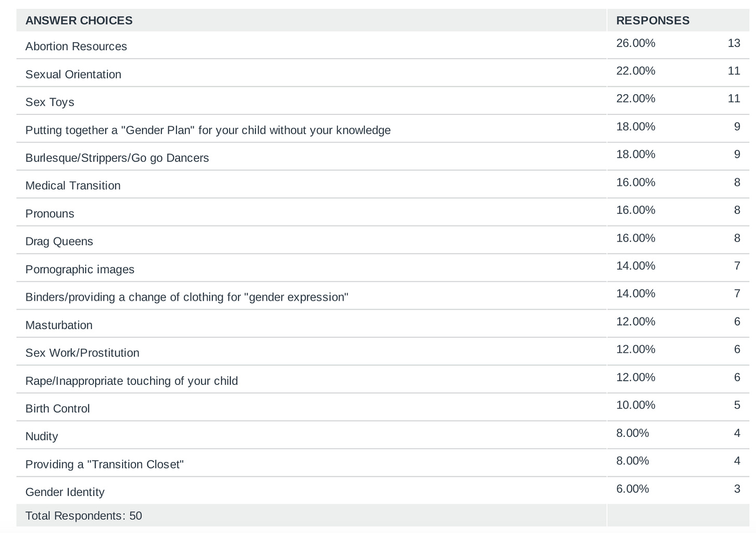This screenshot has height=533, width=756.
Task: Click the count 6 in Sex Work/Prostitution row
Action: pos(737,349)
